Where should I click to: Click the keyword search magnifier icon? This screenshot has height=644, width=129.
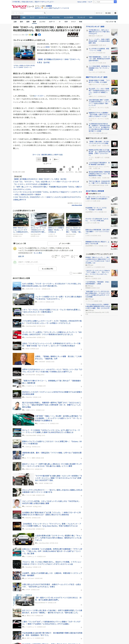tap(45, 13)
